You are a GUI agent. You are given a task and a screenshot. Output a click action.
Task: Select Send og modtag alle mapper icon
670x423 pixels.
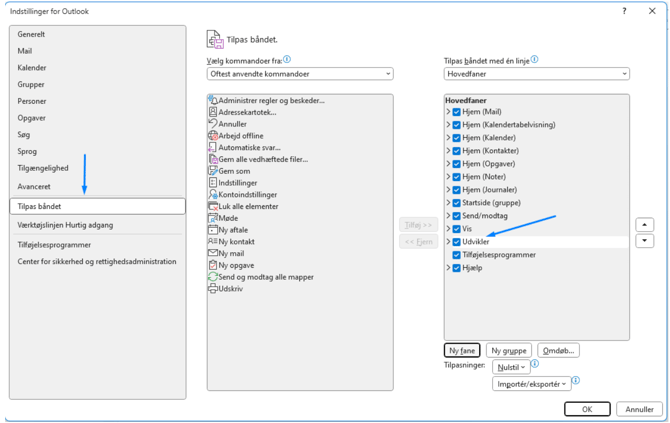coord(213,277)
